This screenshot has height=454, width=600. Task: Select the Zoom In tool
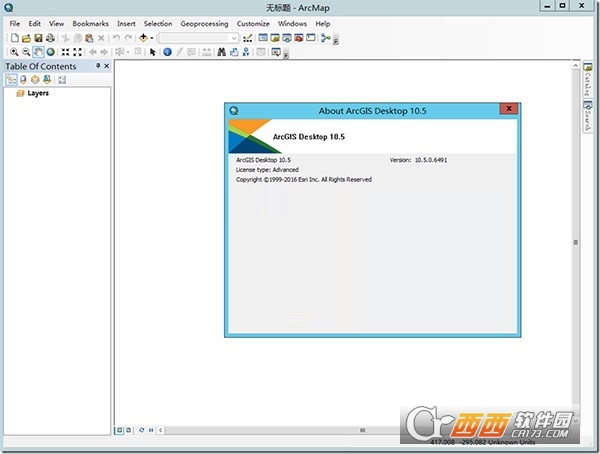point(14,52)
